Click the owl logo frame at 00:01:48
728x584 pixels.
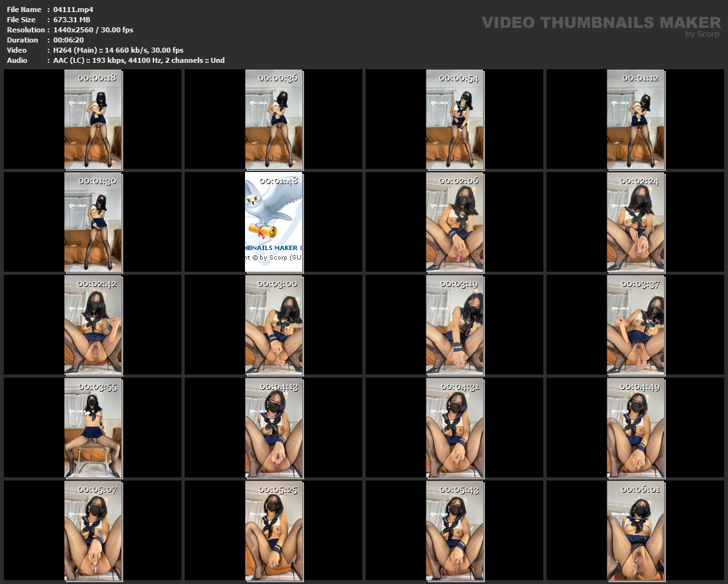pyautogui.click(x=274, y=222)
